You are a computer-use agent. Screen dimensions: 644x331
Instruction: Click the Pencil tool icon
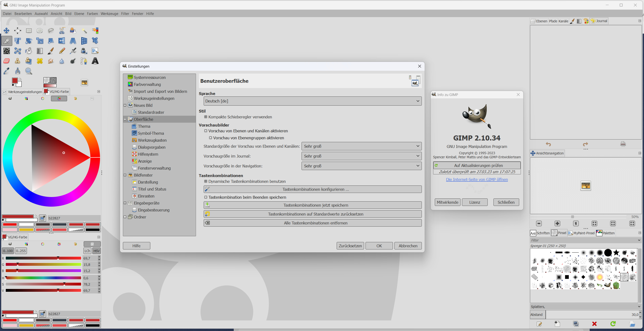(62, 51)
